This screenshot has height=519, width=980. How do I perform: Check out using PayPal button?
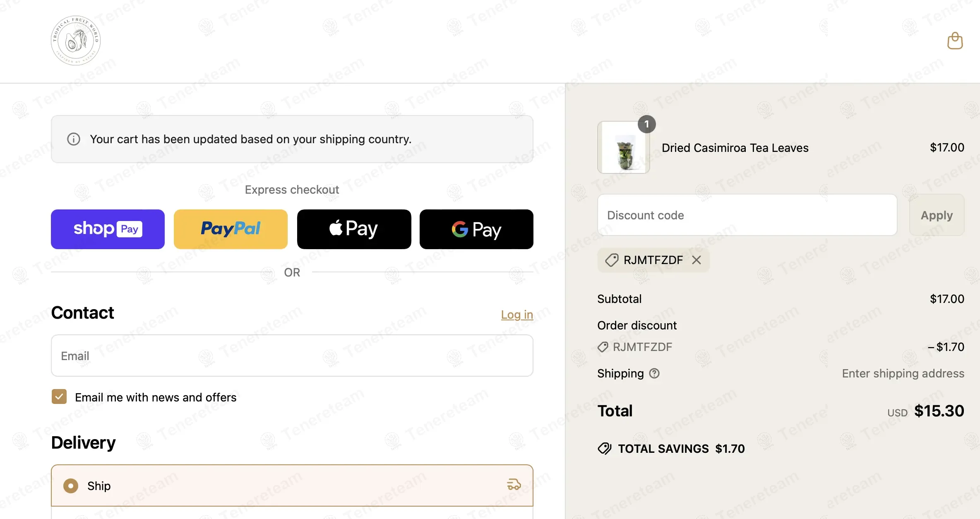tap(231, 229)
